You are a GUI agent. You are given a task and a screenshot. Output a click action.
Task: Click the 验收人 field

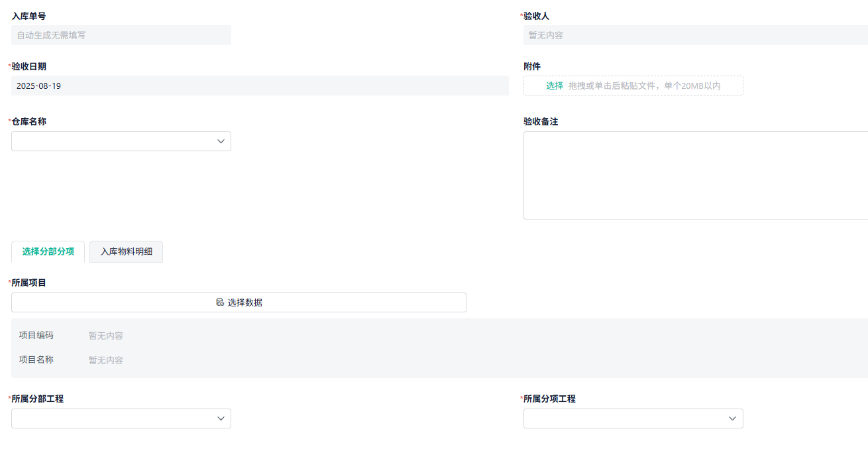(696, 35)
